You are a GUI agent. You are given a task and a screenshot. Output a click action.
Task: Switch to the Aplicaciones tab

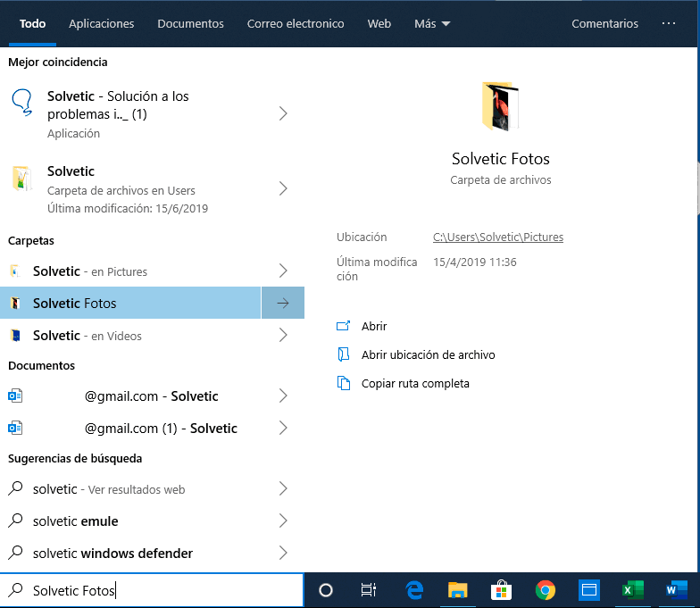coord(102,23)
